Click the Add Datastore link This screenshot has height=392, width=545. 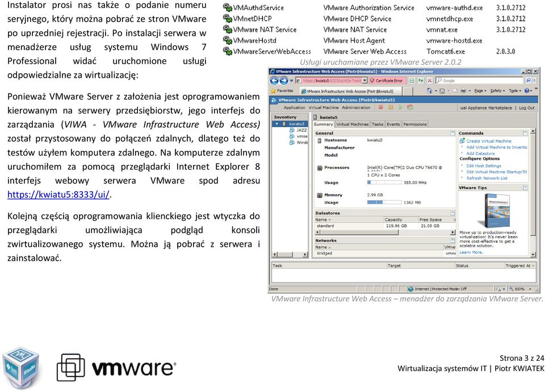coord(480,154)
